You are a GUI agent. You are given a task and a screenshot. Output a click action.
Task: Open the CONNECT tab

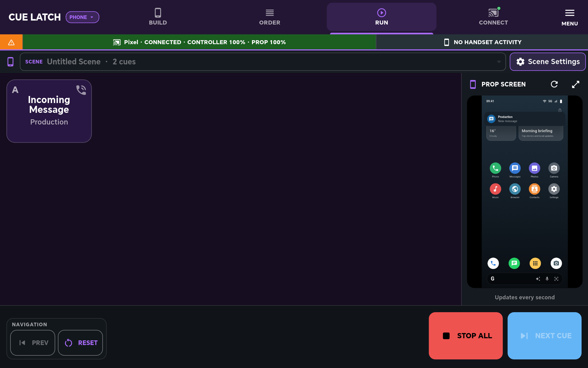(493, 17)
